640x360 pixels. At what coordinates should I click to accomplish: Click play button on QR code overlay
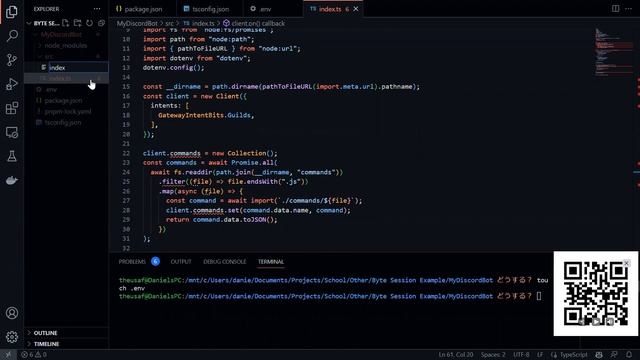click(x=596, y=322)
